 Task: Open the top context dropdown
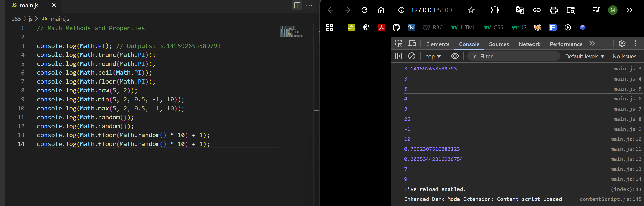click(433, 56)
